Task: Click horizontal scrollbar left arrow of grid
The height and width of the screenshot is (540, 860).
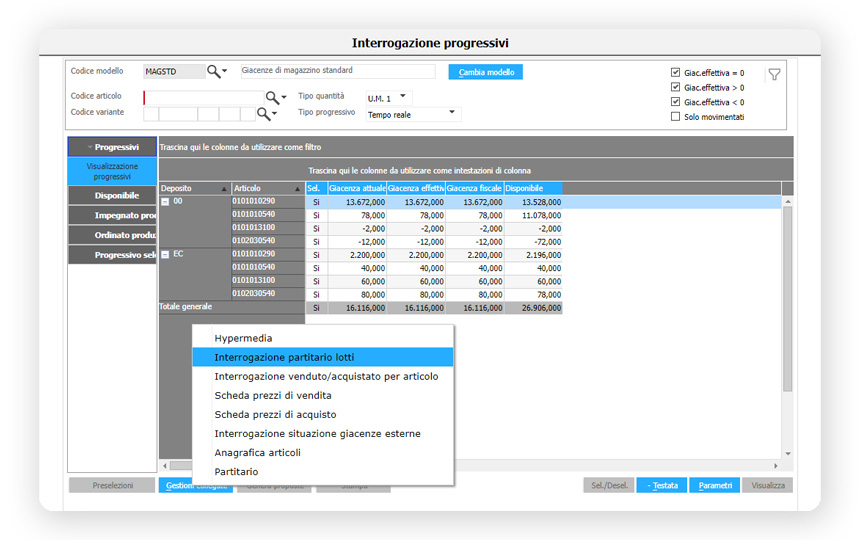Action: (x=165, y=466)
